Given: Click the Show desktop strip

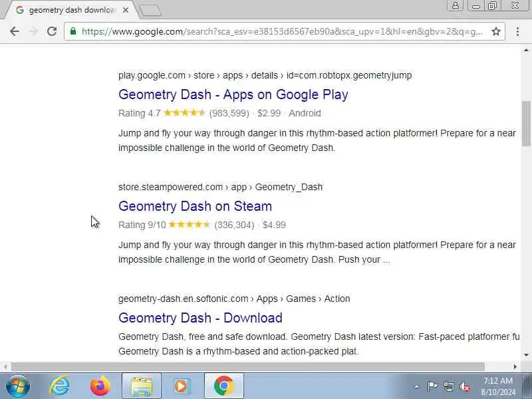Looking at the screenshot, I should [527, 386].
